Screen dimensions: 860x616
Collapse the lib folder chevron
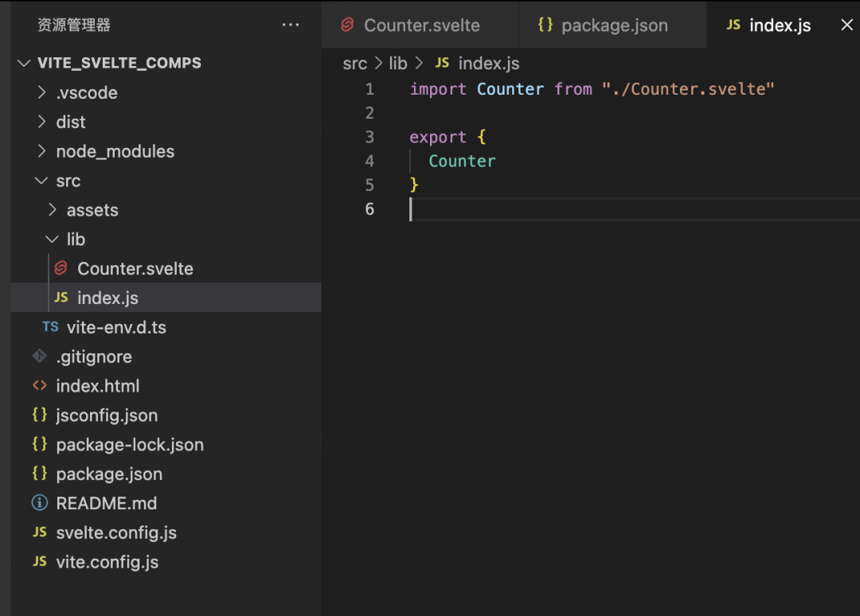click(x=52, y=239)
